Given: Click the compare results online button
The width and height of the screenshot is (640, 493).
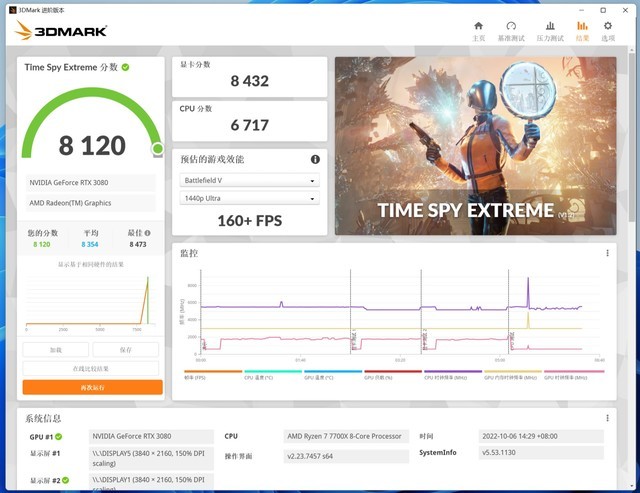Looking at the screenshot, I should [x=91, y=369].
